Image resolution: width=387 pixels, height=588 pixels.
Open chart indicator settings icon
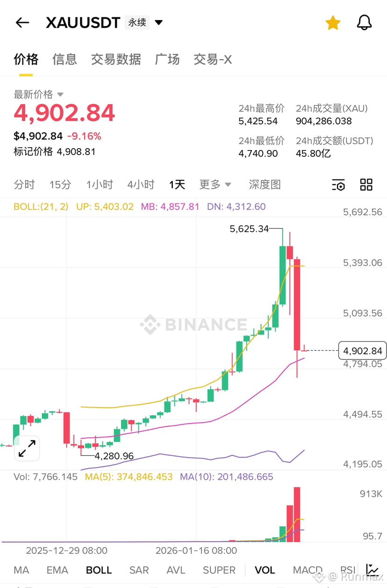[x=338, y=185]
